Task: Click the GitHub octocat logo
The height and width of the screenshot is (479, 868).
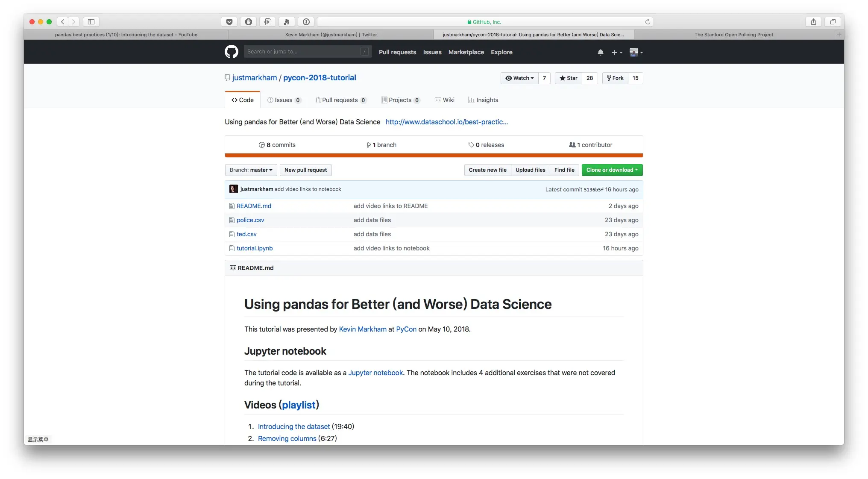Action: pos(232,52)
